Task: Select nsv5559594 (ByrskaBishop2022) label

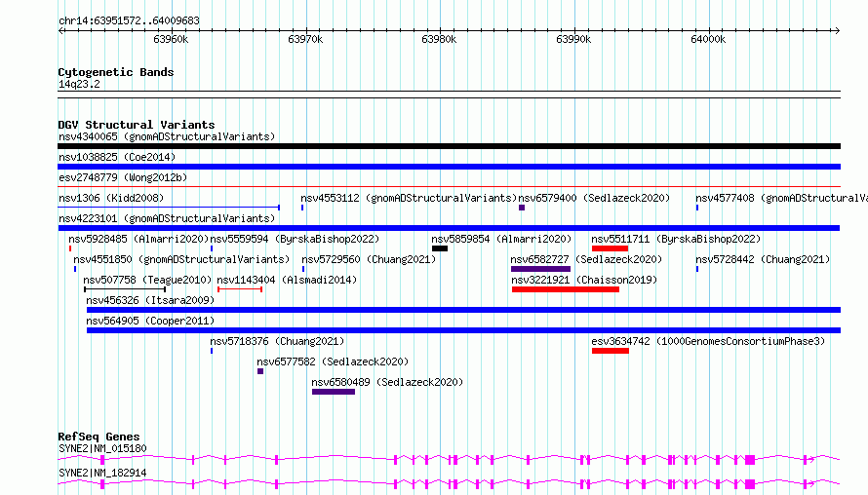Action: (295, 239)
